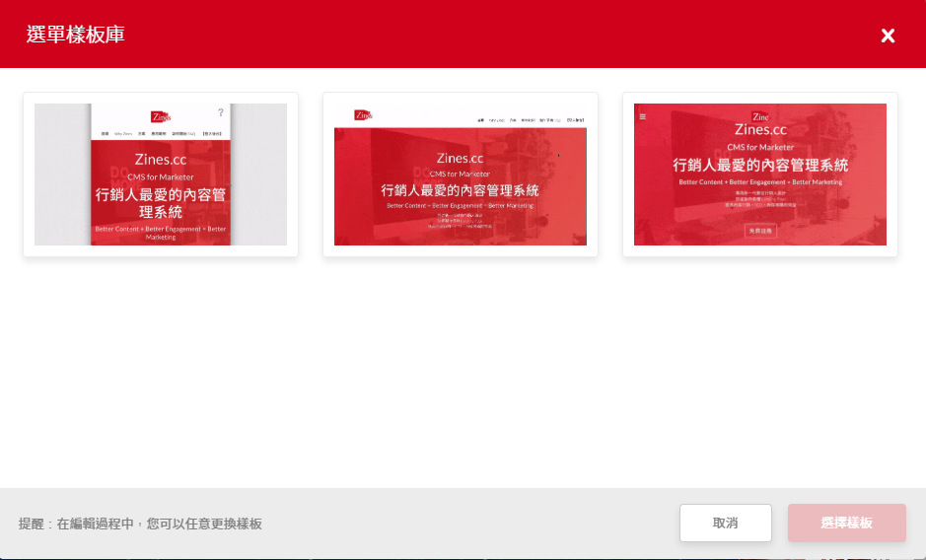Click the Zines.cc heading in first template

[161, 158]
